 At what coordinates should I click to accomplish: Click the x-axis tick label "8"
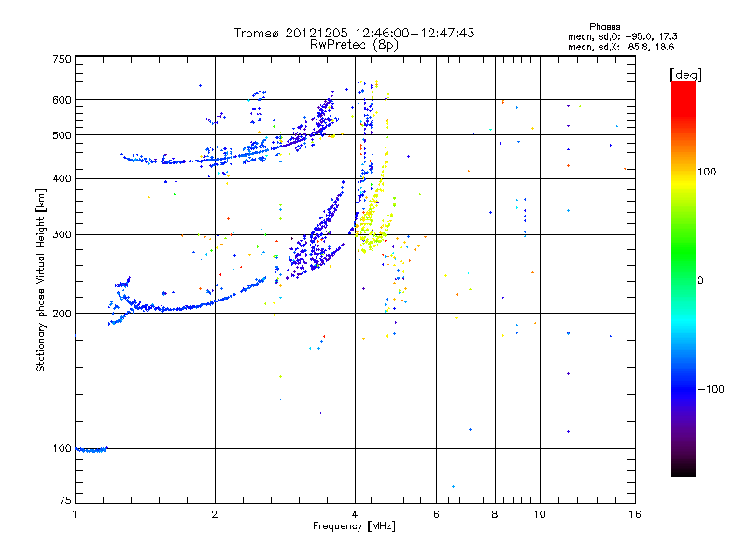coord(495,514)
